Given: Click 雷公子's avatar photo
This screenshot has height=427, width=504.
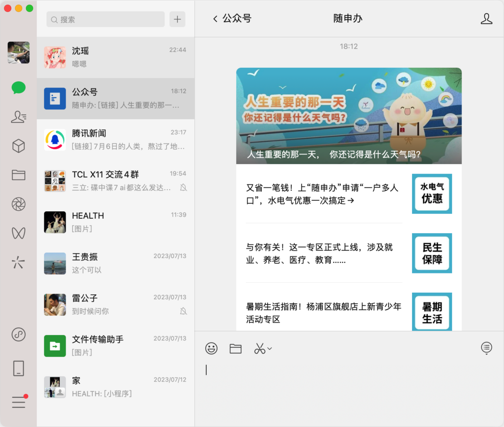Looking at the screenshot, I should (x=55, y=304).
